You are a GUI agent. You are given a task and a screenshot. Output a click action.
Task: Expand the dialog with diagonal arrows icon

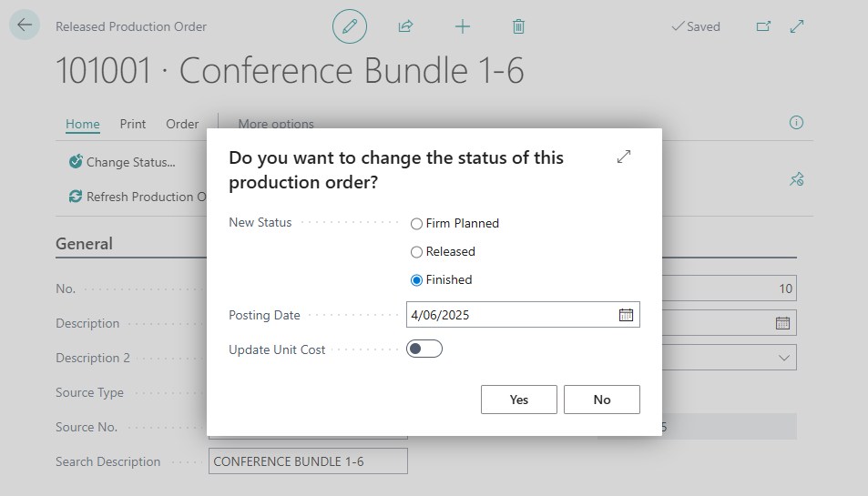pyautogui.click(x=624, y=157)
